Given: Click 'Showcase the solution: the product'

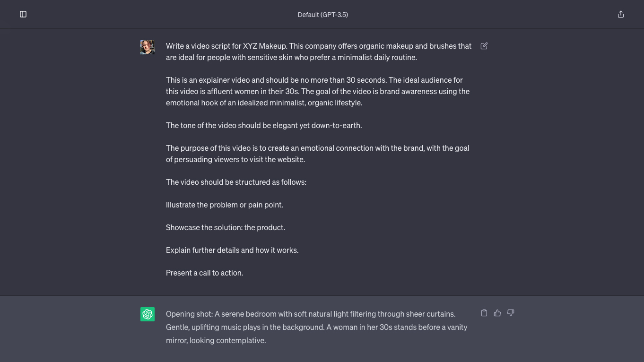Looking at the screenshot, I should click(x=226, y=227).
